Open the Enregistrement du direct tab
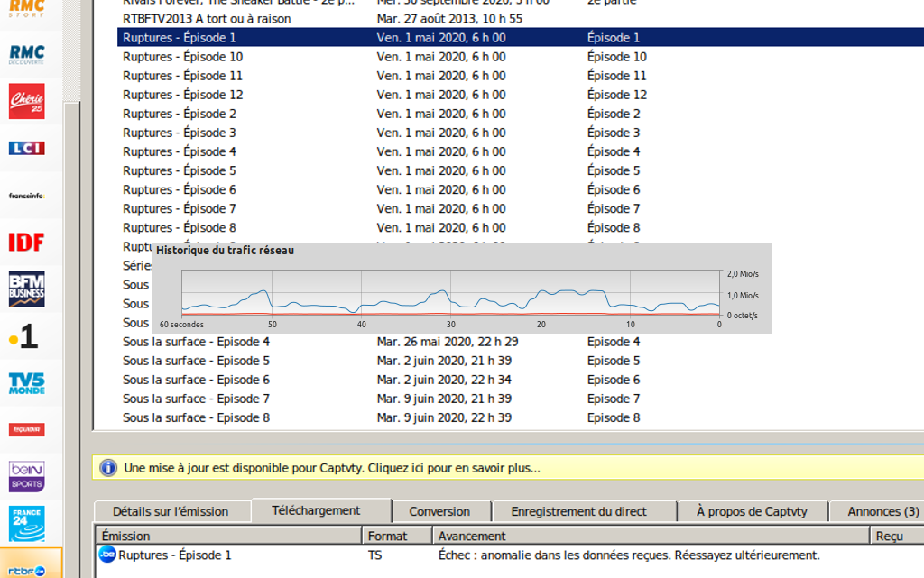924x578 pixels. (x=578, y=511)
